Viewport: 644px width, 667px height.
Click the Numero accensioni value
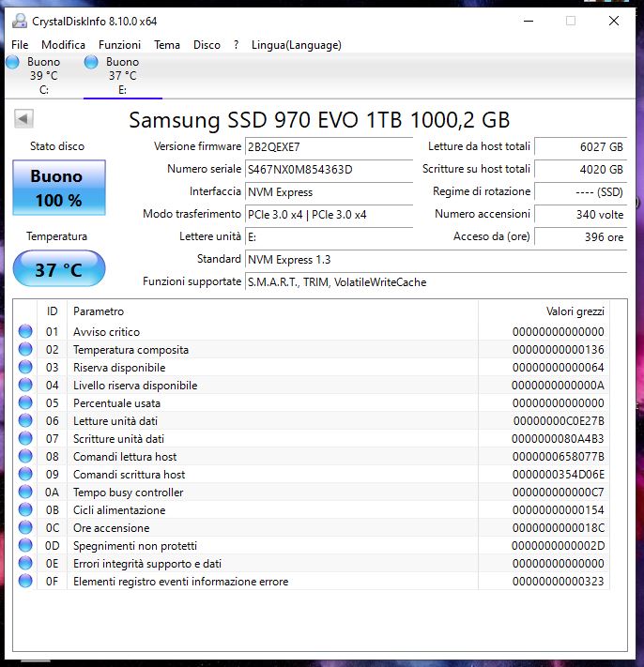pyautogui.click(x=580, y=215)
